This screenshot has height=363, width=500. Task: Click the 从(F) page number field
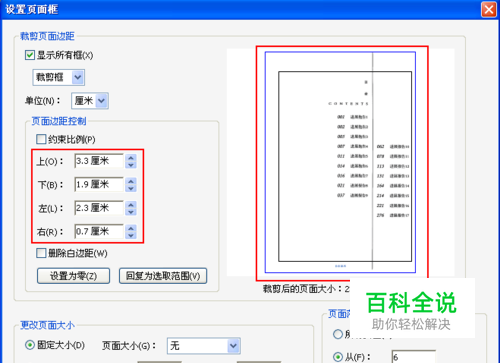pos(414,357)
